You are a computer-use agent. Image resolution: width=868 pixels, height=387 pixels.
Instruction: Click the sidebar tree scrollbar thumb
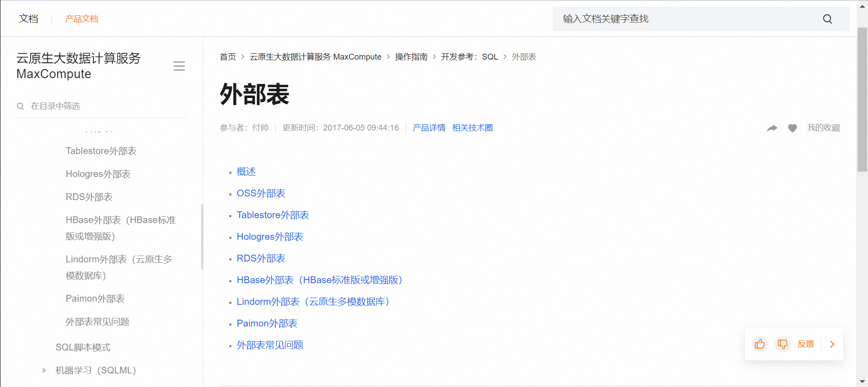click(202, 237)
